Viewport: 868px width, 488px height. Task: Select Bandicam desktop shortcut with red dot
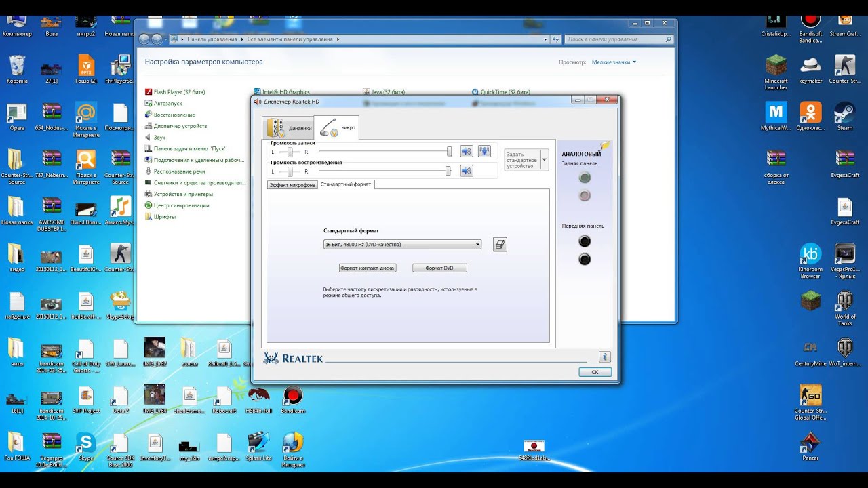coord(292,400)
